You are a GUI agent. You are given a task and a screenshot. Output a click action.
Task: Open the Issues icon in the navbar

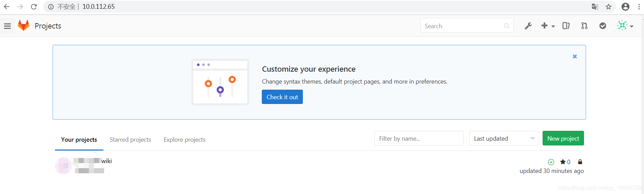(566, 26)
